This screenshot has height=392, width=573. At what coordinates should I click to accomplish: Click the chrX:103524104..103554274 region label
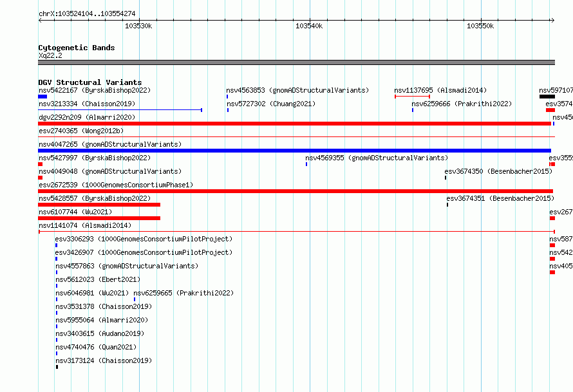87,14
